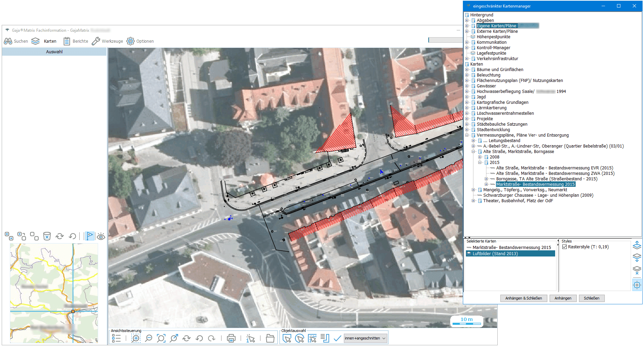Expand the Bäume und Grünflächen node
The height and width of the screenshot is (347, 644).
pos(467,70)
